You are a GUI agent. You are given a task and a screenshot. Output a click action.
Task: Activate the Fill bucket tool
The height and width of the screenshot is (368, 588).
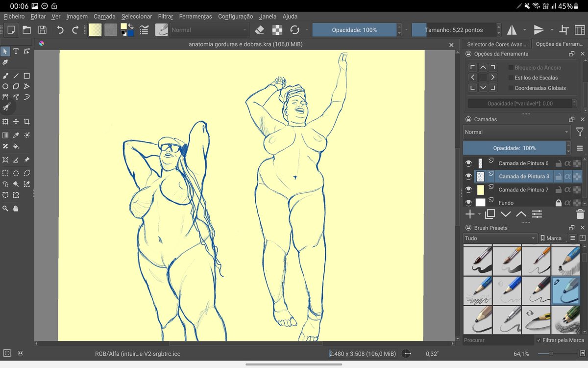[x=16, y=146]
